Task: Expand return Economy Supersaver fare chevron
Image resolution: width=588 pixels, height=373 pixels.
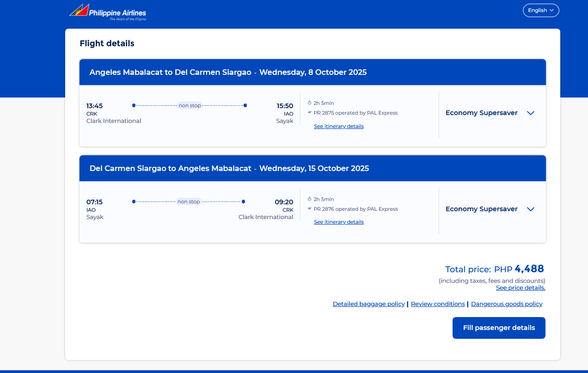Action: pos(531,209)
